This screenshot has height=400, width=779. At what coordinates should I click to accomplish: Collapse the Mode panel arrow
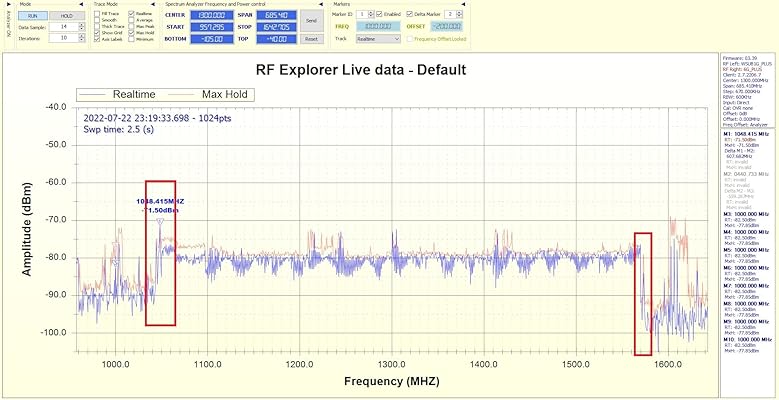[x=81, y=4]
